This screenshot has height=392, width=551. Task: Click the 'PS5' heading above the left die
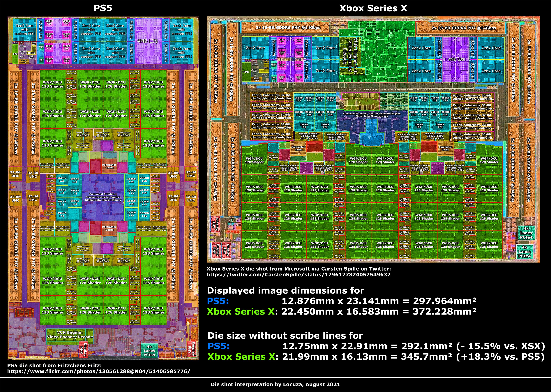103,8
